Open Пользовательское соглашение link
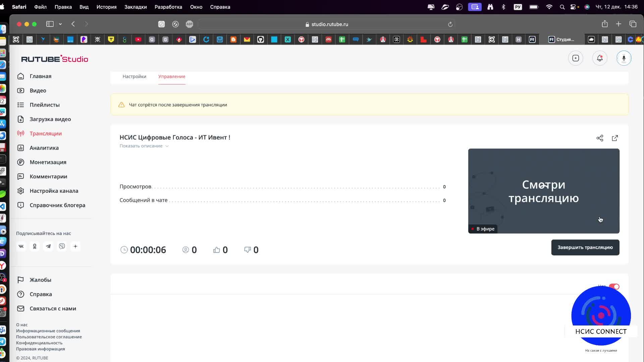Screen dimensions: 644x362 tap(49, 337)
